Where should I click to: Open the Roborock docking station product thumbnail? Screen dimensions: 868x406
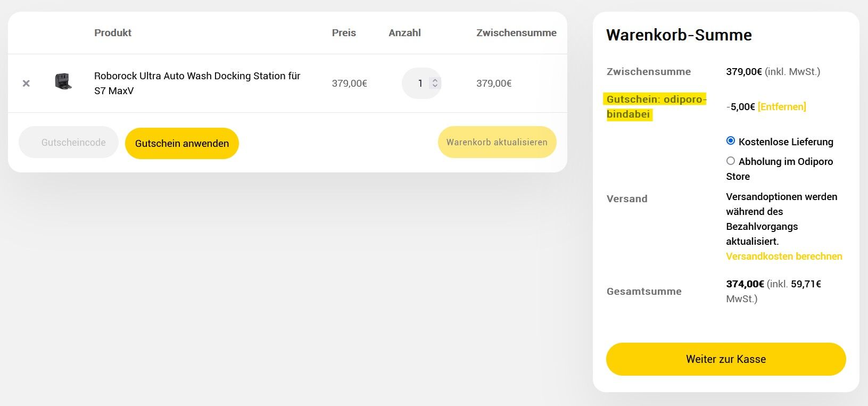[63, 81]
